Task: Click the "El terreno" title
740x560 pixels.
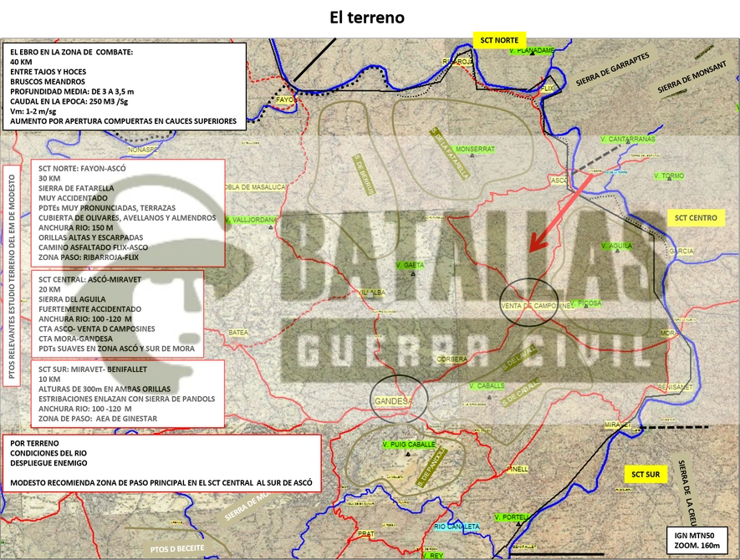Action: point(367,18)
